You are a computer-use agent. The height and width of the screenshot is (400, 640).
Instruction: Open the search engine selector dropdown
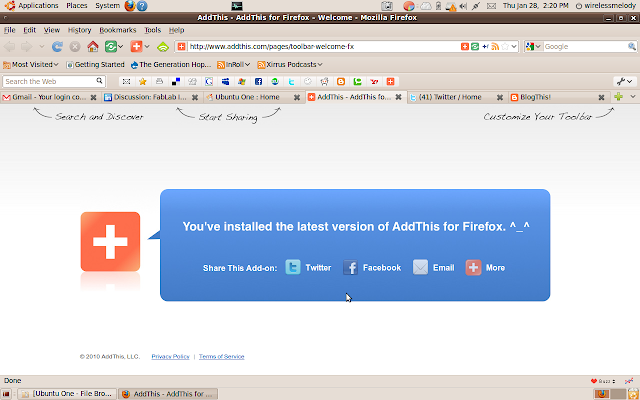coord(533,47)
